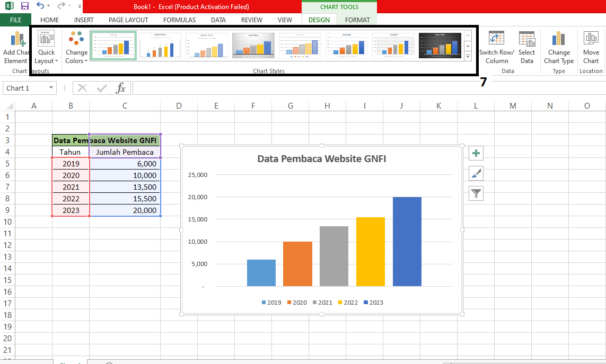Click the confirm checkmark in the formula bar
The width and height of the screenshot is (606, 364).
pyautogui.click(x=102, y=88)
